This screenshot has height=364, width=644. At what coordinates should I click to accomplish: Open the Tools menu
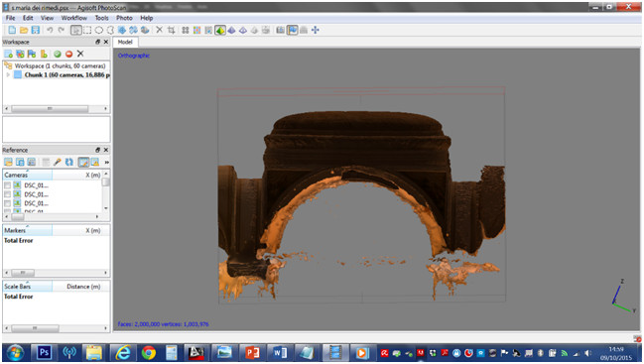(101, 18)
